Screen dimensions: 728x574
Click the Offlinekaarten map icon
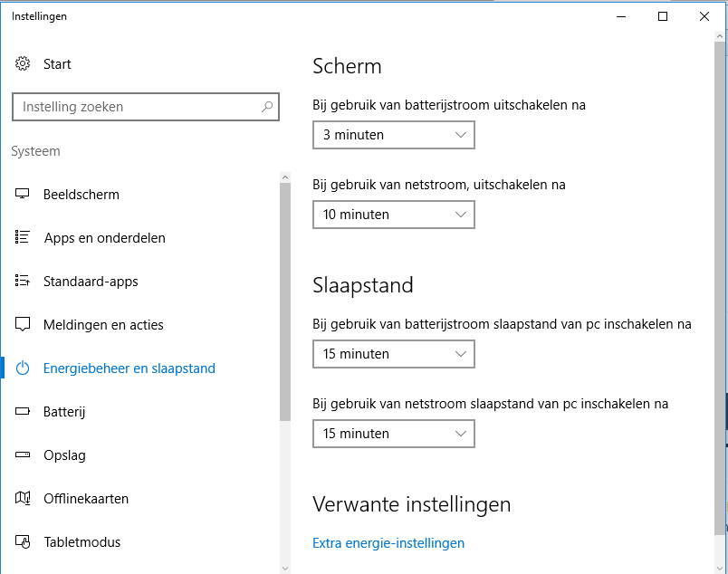click(24, 499)
